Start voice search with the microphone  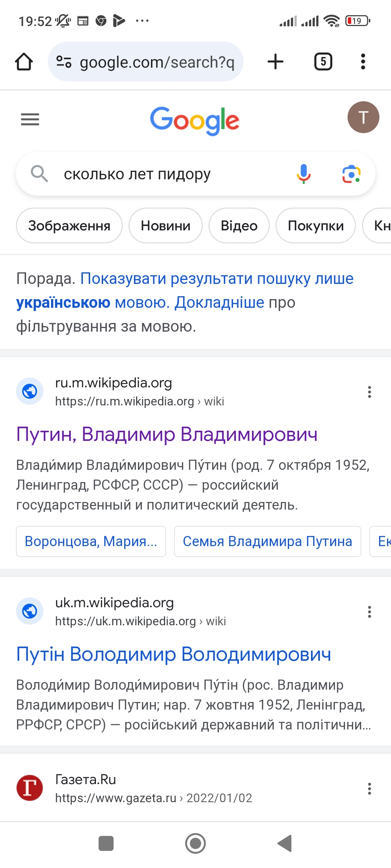pos(304,174)
